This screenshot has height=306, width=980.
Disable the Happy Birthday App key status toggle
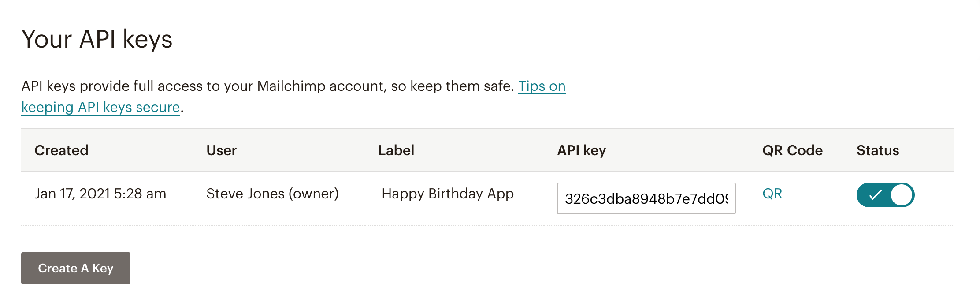(x=885, y=195)
